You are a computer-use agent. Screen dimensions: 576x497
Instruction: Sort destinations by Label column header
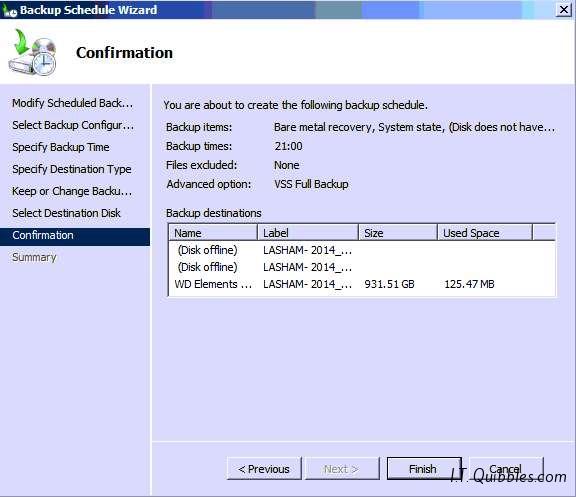[308, 233]
